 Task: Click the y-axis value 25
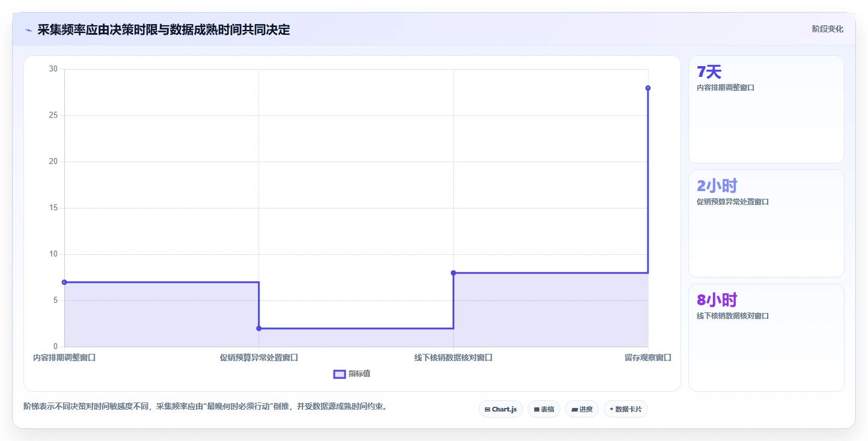coord(53,115)
